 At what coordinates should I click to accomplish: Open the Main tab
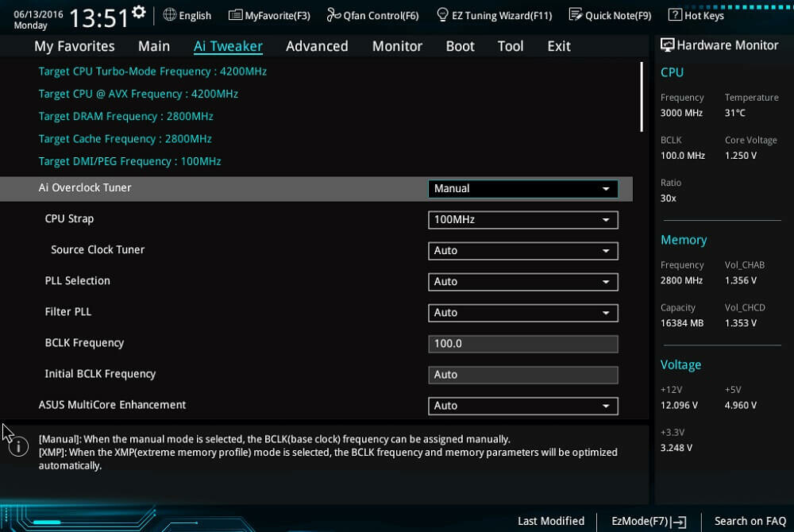[x=154, y=46]
